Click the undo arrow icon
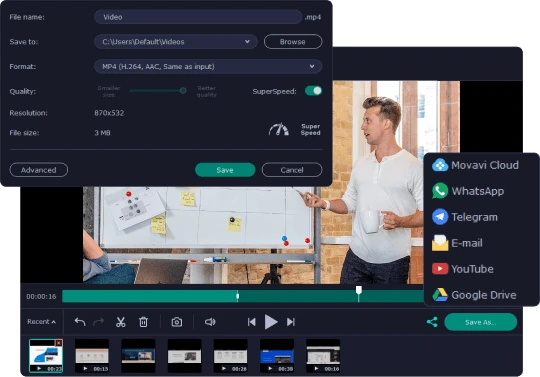 80,322
